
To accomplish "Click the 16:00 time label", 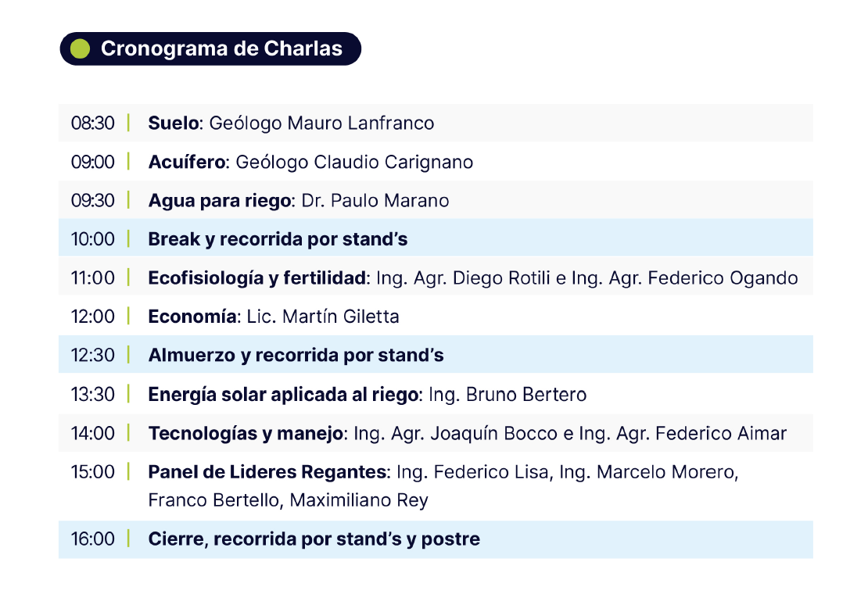I will click(92, 539).
